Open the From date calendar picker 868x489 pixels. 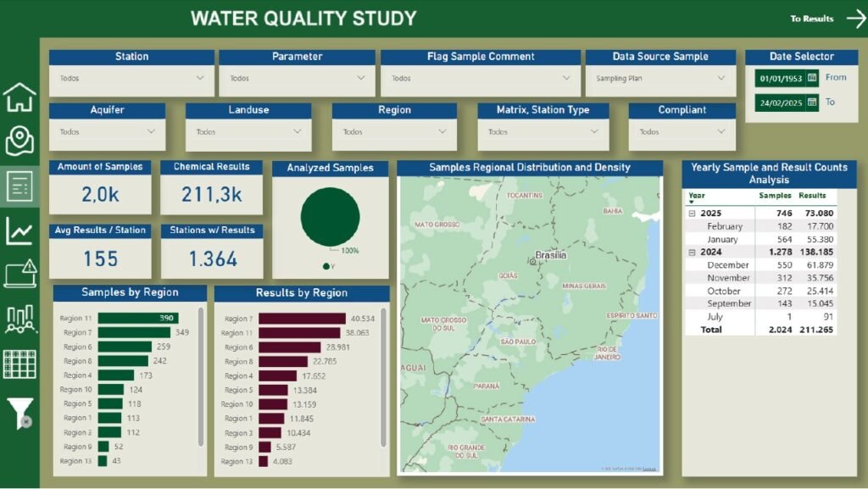(812, 77)
